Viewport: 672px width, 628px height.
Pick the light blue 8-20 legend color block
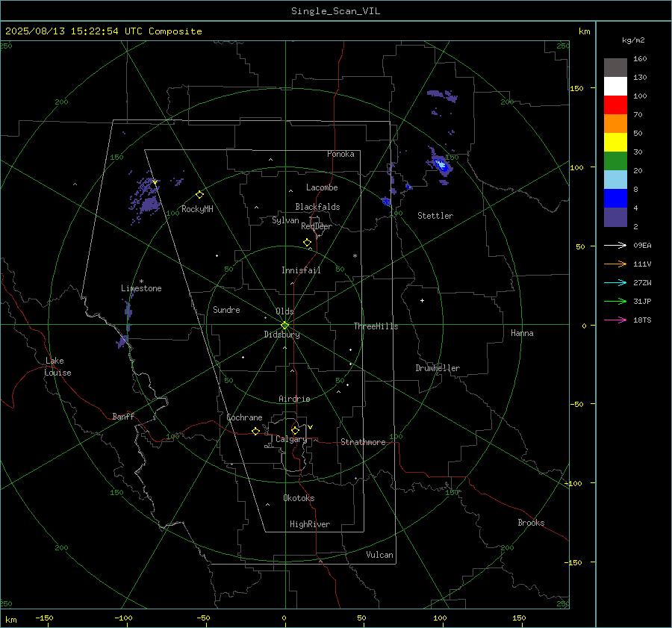click(615, 180)
